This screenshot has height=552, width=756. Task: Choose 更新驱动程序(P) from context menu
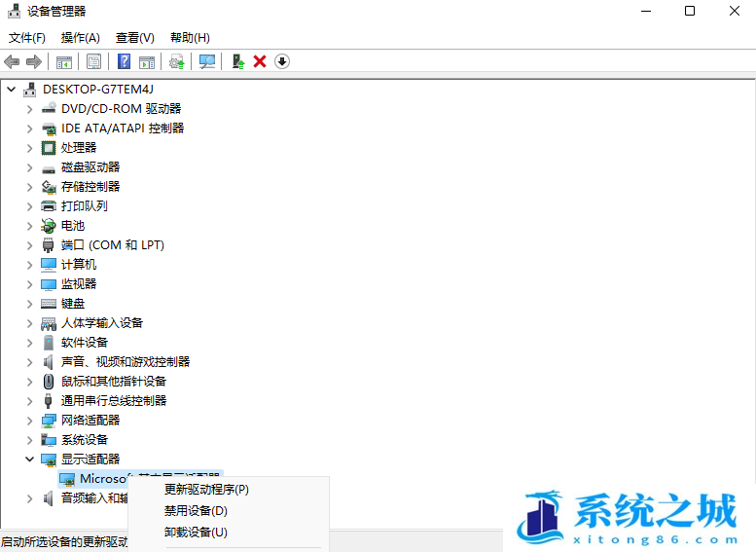click(x=206, y=490)
